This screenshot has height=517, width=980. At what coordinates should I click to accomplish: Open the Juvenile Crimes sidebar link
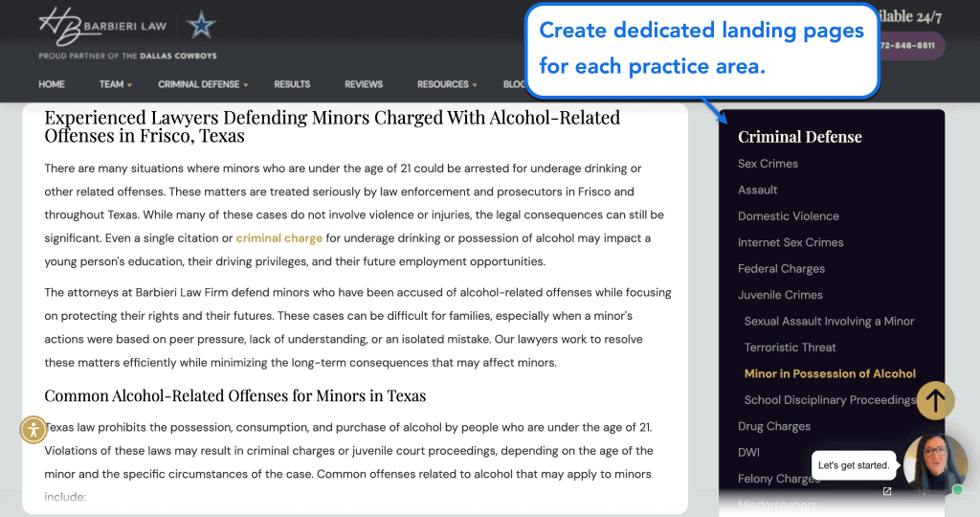point(780,295)
